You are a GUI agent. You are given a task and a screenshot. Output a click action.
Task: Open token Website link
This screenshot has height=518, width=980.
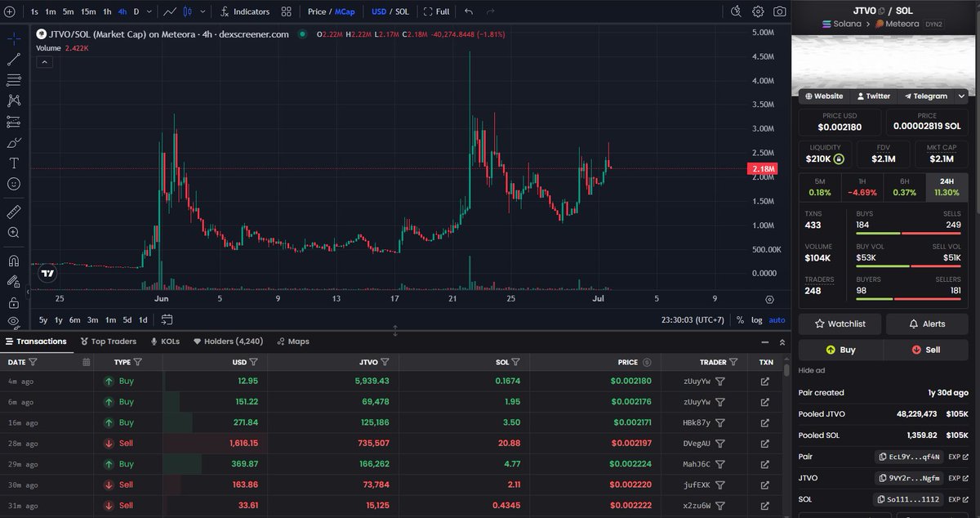[x=823, y=96]
